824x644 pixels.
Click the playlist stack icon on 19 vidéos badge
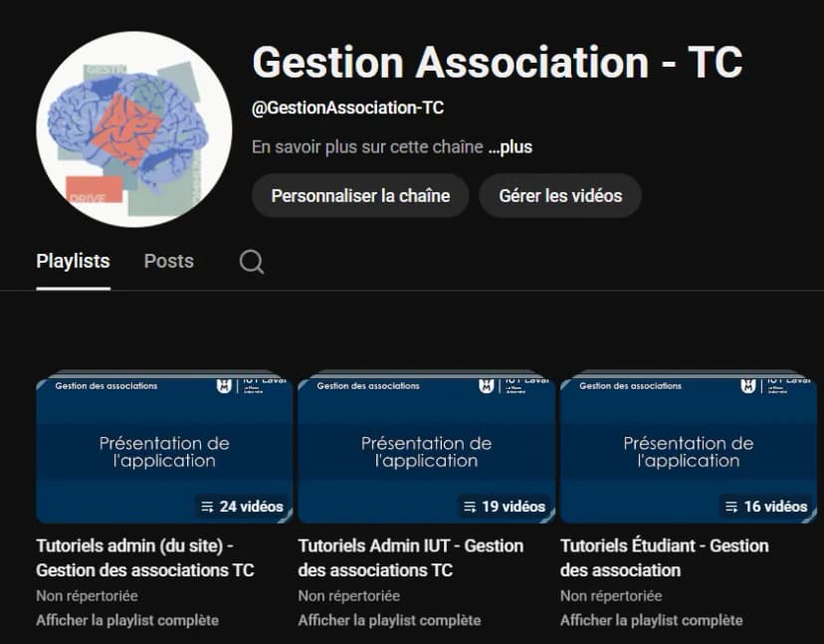click(x=469, y=506)
